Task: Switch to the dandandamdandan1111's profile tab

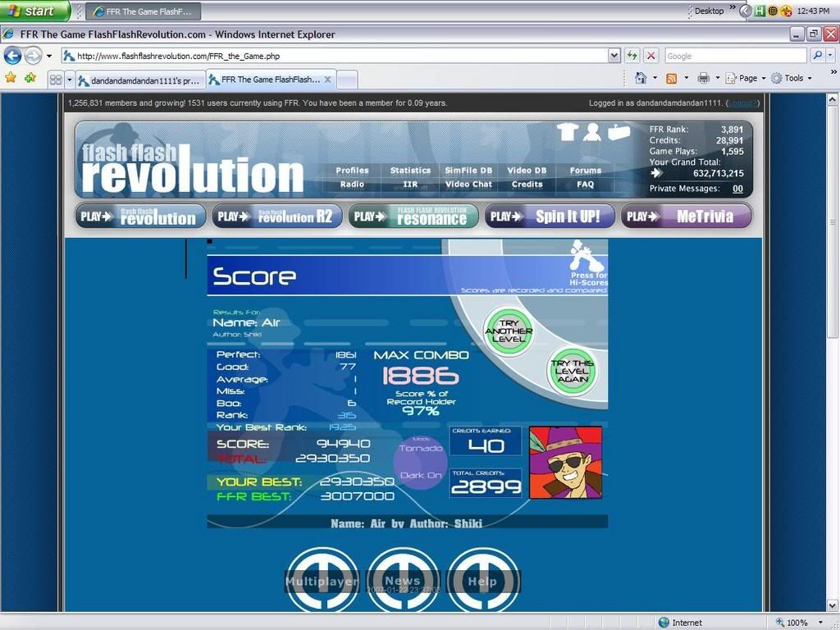Action: [x=139, y=80]
